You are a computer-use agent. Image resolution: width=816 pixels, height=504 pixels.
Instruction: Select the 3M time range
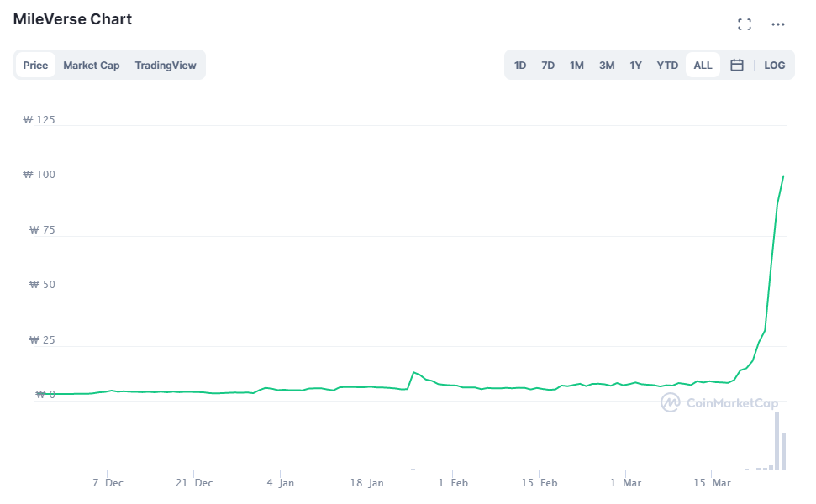click(x=607, y=65)
